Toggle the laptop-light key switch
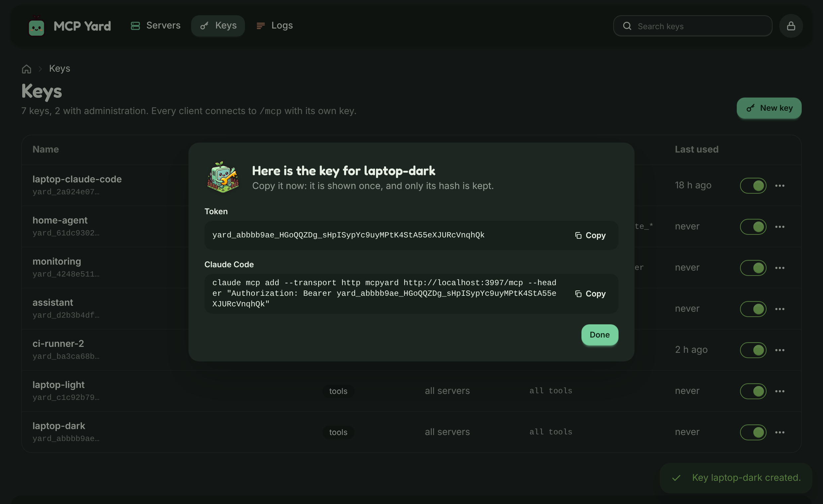823x504 pixels. coord(753,391)
